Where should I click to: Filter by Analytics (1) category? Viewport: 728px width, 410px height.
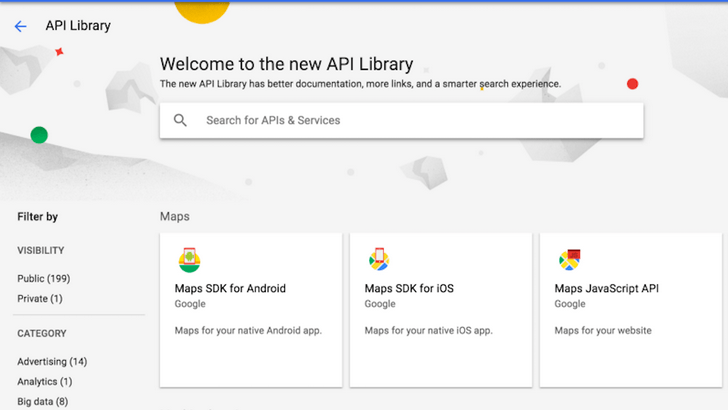click(x=45, y=381)
